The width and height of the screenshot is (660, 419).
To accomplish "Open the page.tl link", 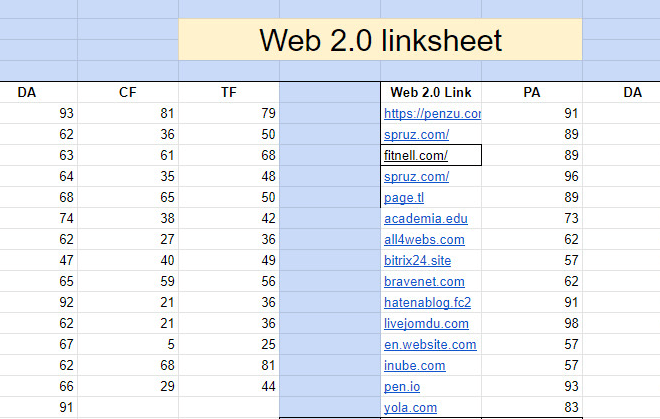I will click(404, 197).
